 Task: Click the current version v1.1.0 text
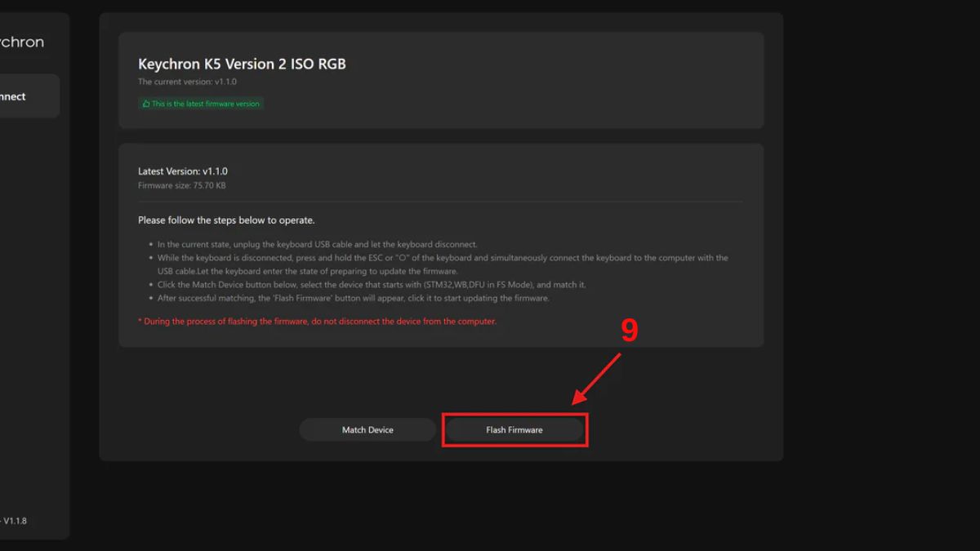point(188,82)
